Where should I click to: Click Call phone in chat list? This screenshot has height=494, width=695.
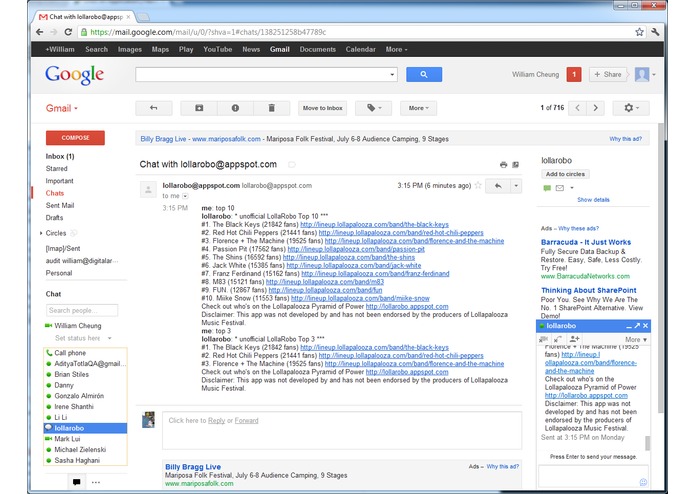(x=70, y=353)
